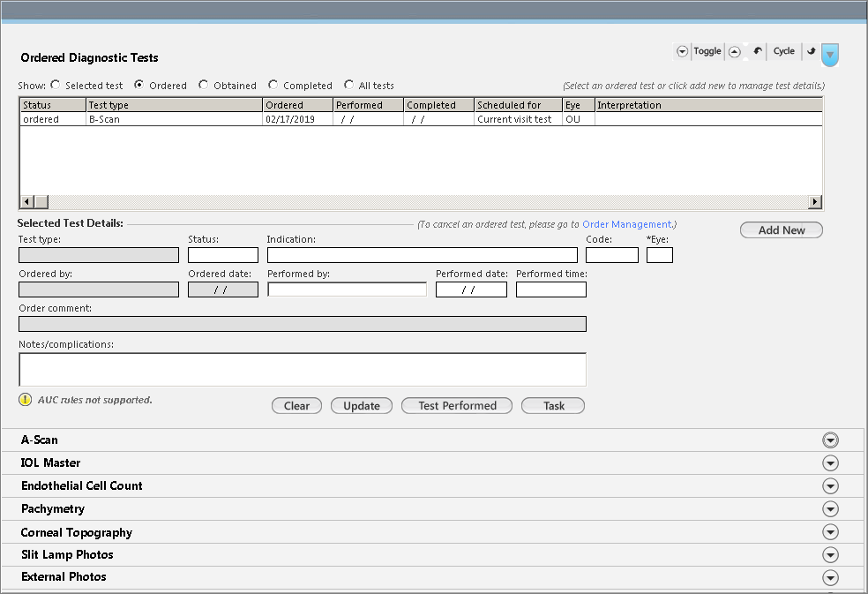868x594 pixels.
Task: Click the table's right scroll arrow
Action: (815, 202)
